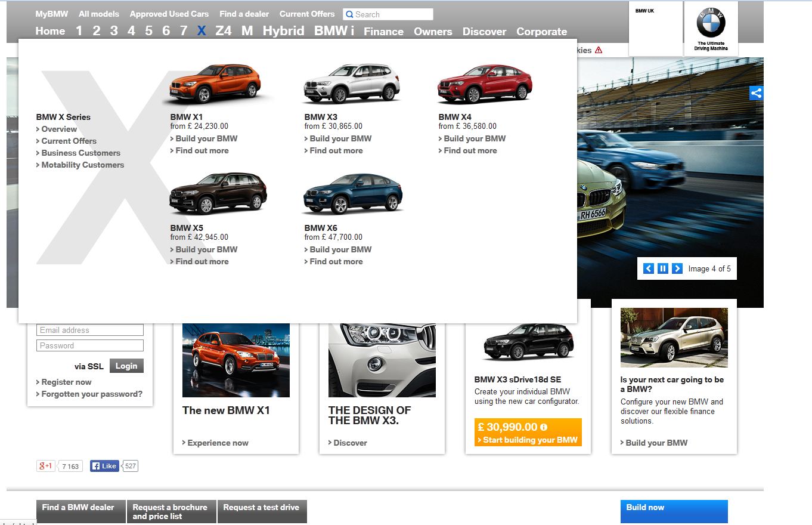Click Find out more under X3

pos(334,150)
